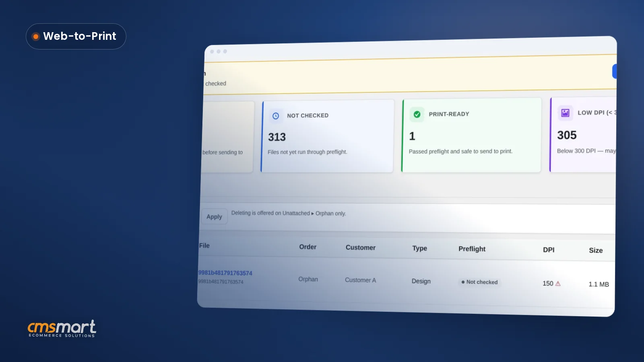This screenshot has height=362, width=644.
Task: Click the DPI column header
Action: [549, 250]
